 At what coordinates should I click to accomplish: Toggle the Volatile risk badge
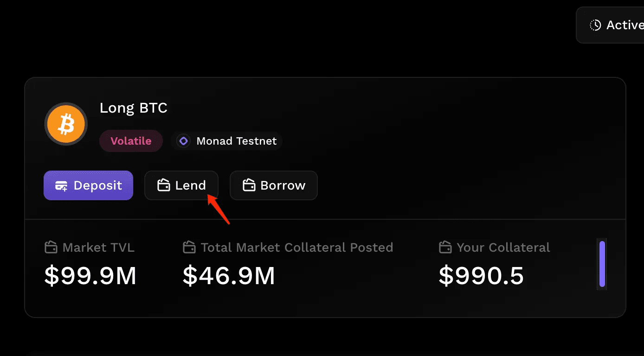coord(131,140)
